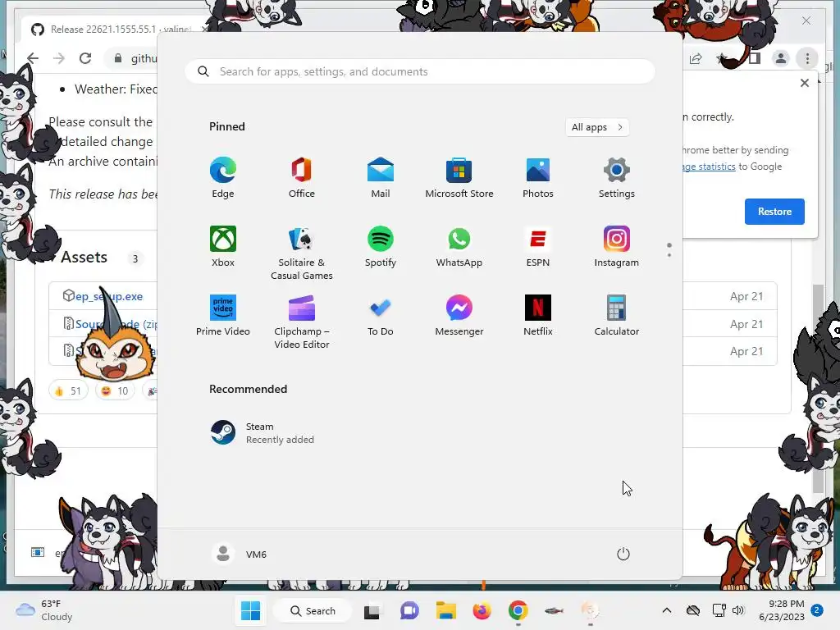
Task: Open Solitaire & Casual Games
Action: pos(302,253)
